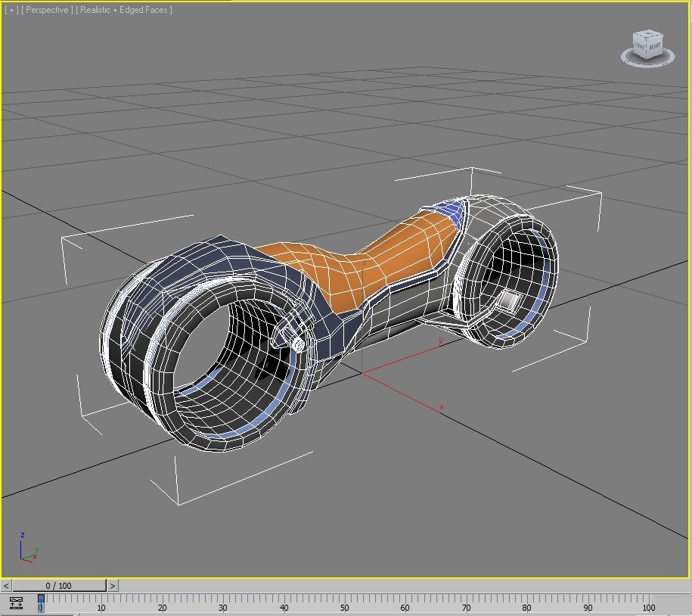Open the Mini Curve Editor toggle icon
This screenshot has height=616, width=692.
[16, 603]
